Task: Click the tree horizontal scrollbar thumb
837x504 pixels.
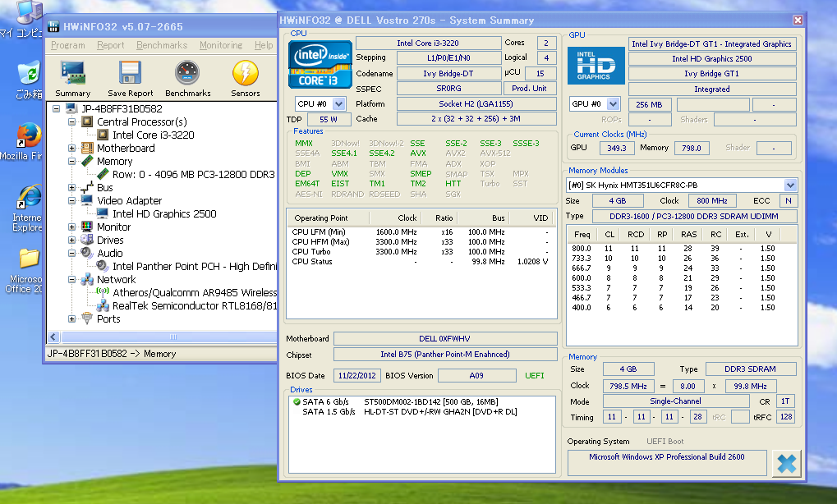Action: pyautogui.click(x=172, y=337)
